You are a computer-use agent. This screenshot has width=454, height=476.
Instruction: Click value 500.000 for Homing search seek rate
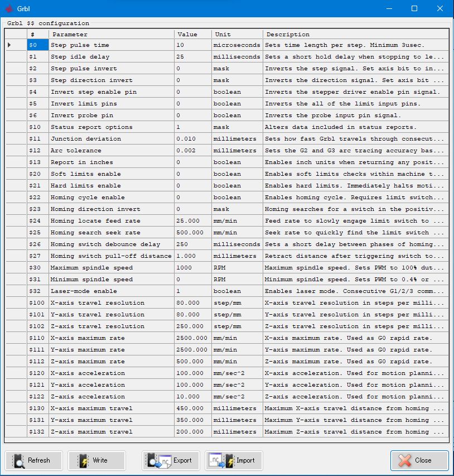click(x=193, y=233)
